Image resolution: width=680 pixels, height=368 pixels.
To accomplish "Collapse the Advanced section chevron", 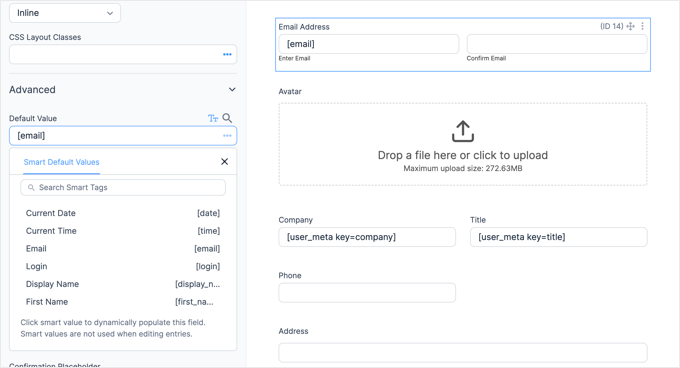I will [x=232, y=89].
